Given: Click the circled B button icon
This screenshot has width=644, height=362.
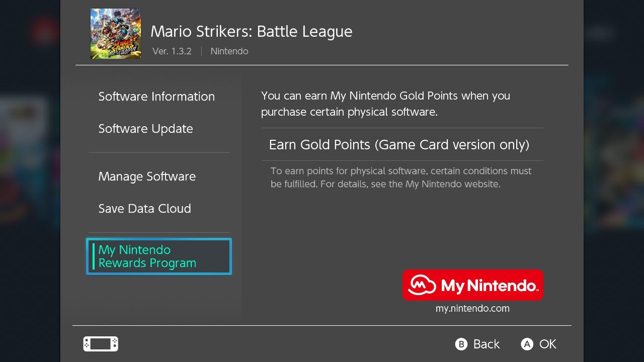Looking at the screenshot, I should 461,344.
